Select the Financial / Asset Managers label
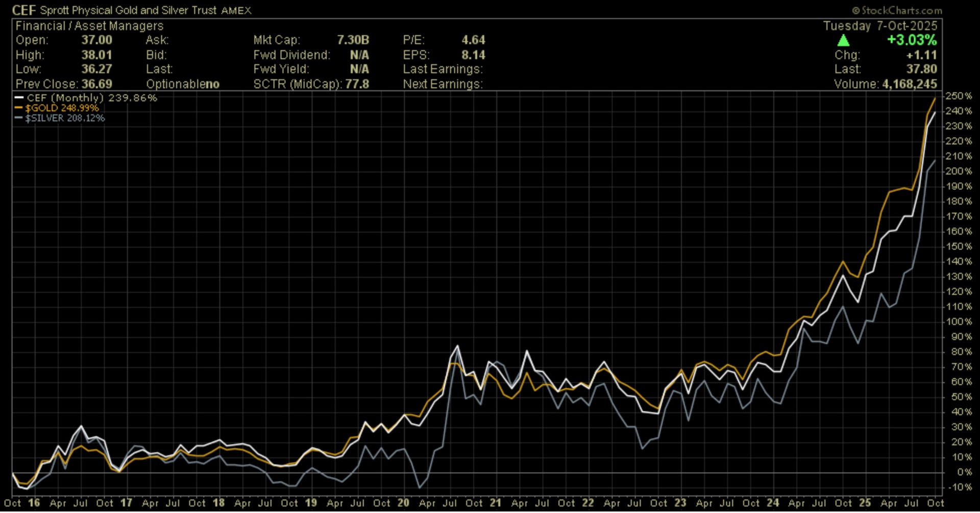 (89, 26)
